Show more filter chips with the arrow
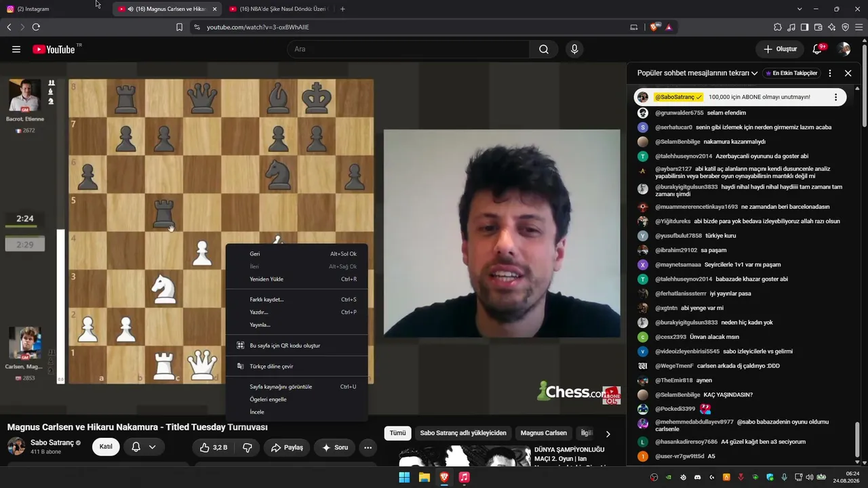This screenshot has height=488, width=868. (x=608, y=434)
